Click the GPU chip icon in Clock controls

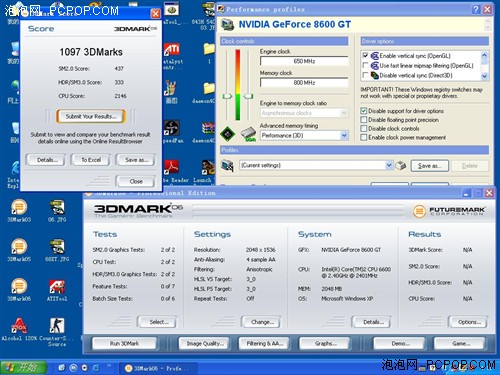click(x=228, y=134)
